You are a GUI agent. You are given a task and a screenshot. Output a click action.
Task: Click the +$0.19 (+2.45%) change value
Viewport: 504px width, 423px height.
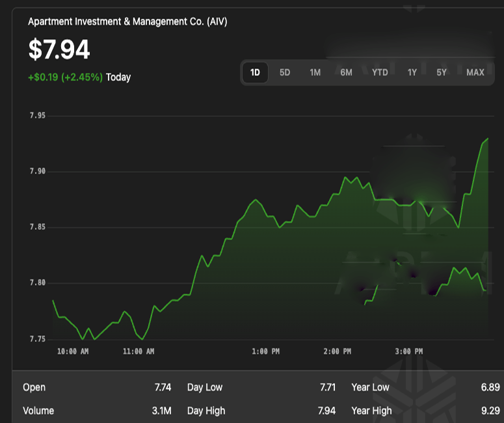pyautogui.click(x=66, y=77)
